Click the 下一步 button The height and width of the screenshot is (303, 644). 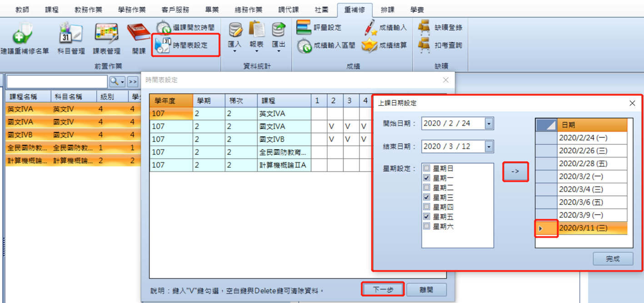(382, 289)
